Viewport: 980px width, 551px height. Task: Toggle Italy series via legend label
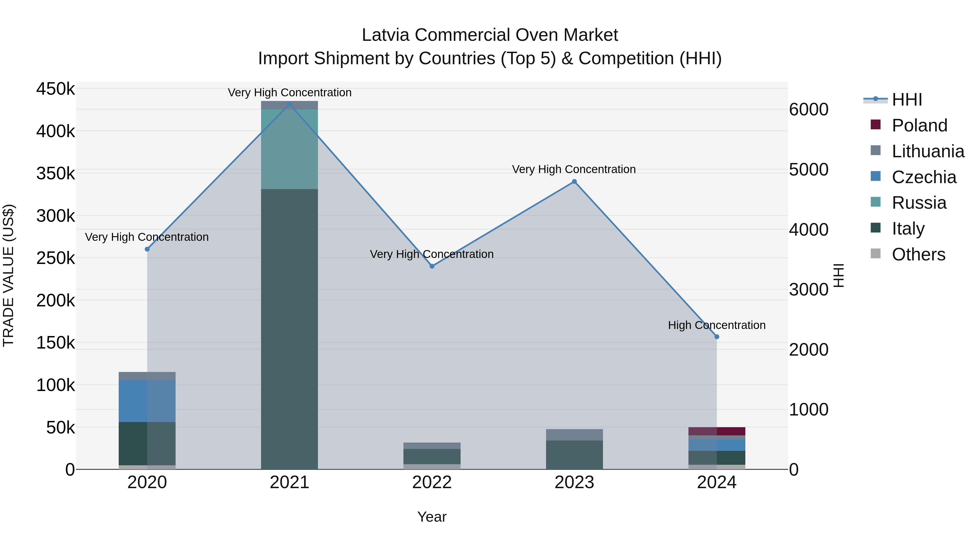(x=908, y=229)
